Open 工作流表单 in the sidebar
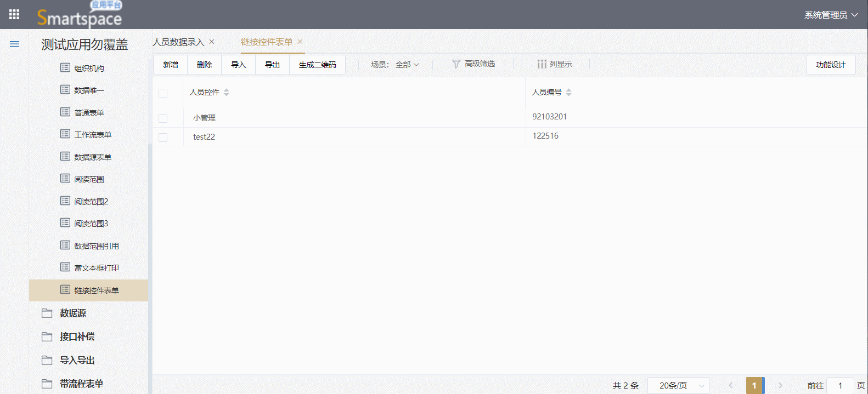This screenshot has height=394, width=868. [x=93, y=135]
